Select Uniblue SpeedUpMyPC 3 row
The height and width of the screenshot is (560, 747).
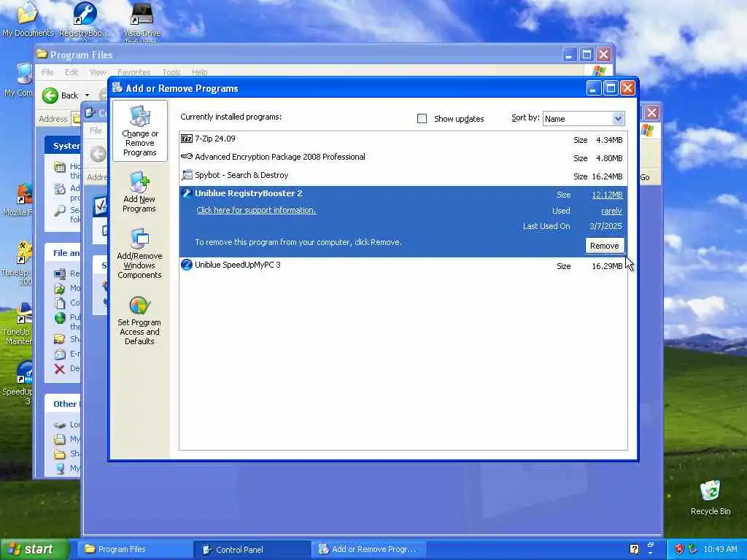click(403, 265)
